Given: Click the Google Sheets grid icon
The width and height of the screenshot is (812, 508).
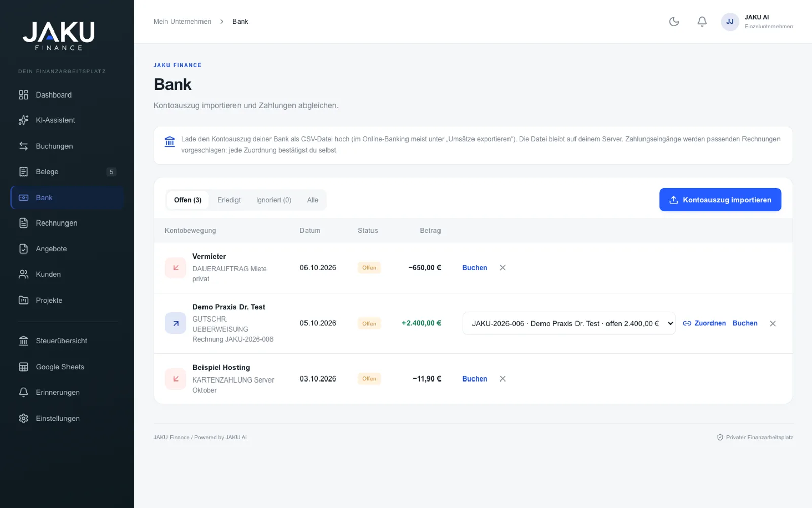Looking at the screenshot, I should click(23, 367).
